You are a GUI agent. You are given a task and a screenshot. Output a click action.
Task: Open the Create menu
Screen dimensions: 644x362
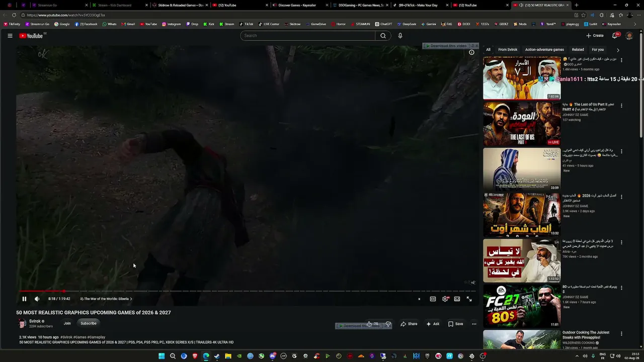pos(595,36)
